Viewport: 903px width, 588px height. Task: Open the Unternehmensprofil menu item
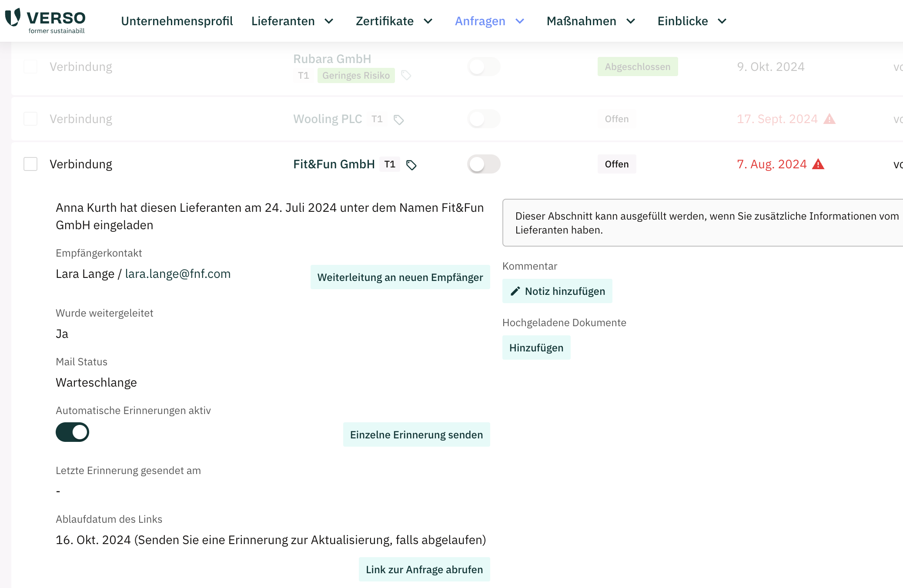tap(177, 21)
